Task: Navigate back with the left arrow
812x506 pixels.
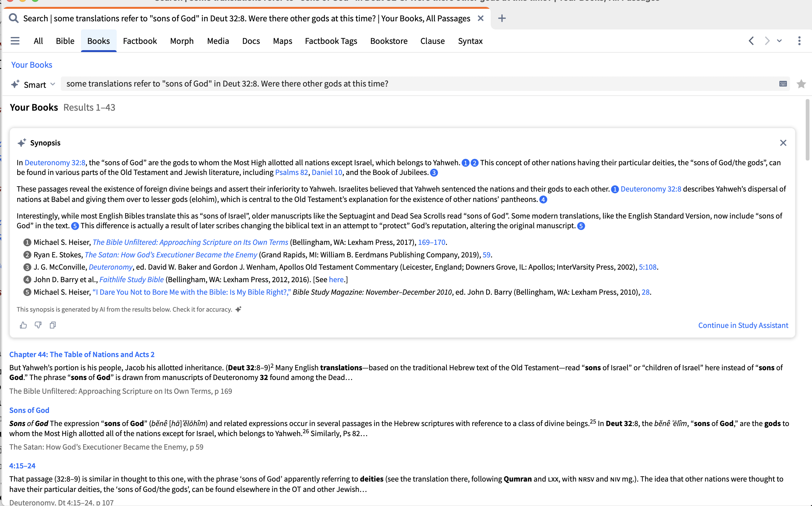Action: pos(751,41)
